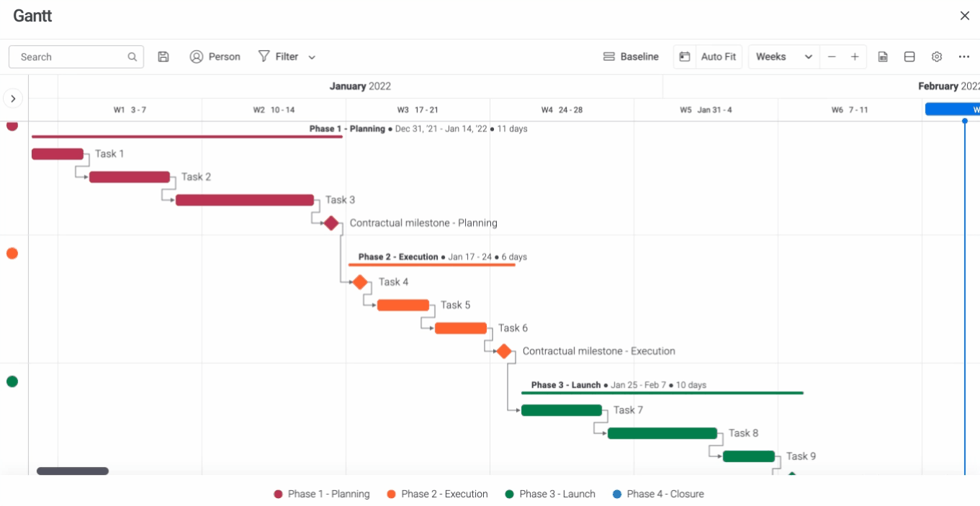Toggle the split view icon
980x506 pixels.
pos(909,56)
